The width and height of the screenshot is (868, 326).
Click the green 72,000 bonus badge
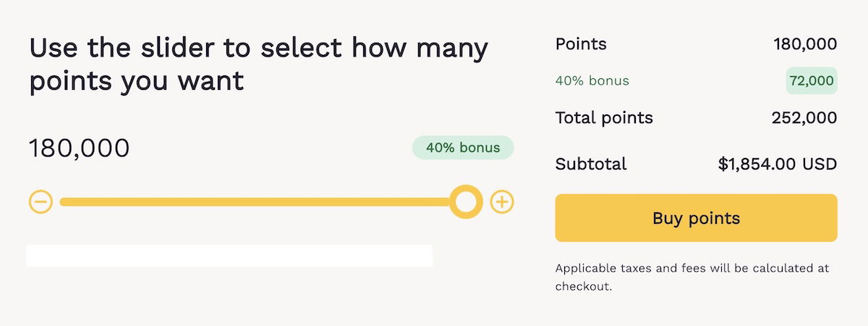coord(812,81)
